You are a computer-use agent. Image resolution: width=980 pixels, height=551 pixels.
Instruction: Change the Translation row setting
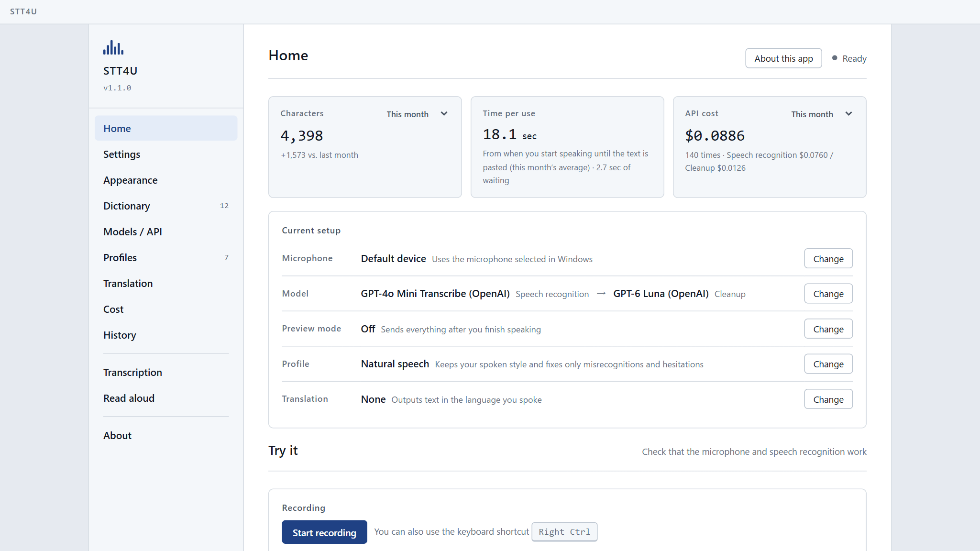point(828,399)
